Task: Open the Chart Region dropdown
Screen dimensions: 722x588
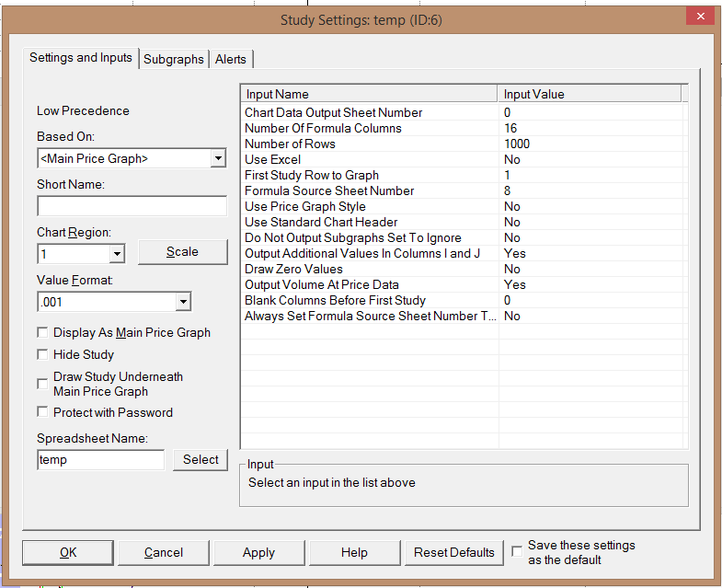Action: click(x=117, y=253)
